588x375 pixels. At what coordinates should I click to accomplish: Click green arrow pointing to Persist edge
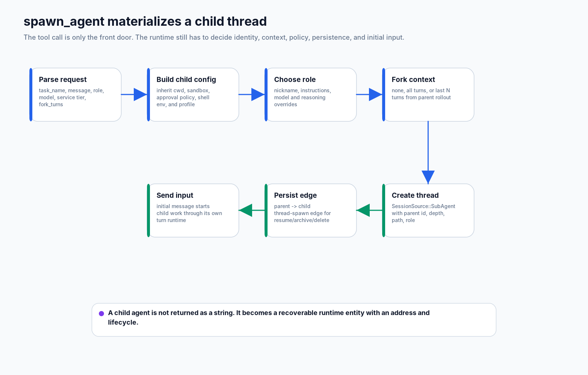[x=369, y=210]
